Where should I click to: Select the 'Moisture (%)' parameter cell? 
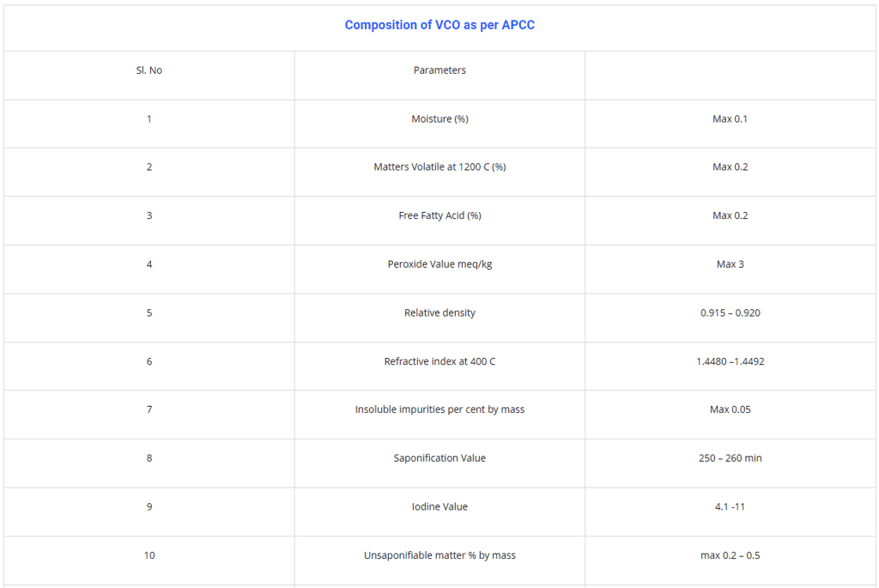[439, 119]
